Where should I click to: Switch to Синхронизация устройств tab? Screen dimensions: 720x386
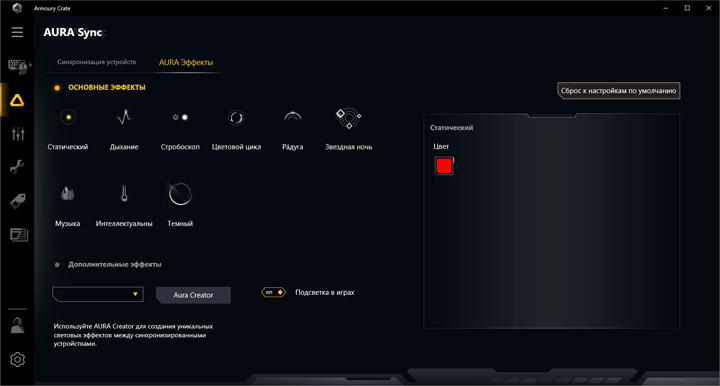96,62
